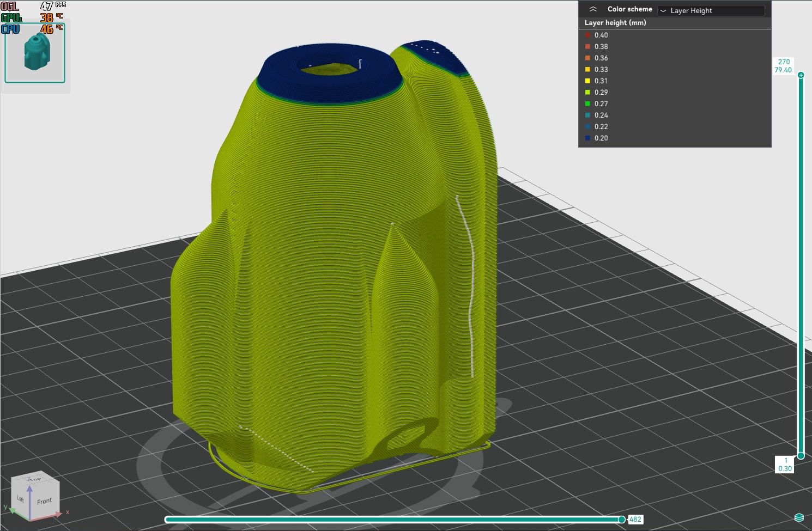Click the Color scheme label
This screenshot has width=812, height=531.
coord(629,9)
